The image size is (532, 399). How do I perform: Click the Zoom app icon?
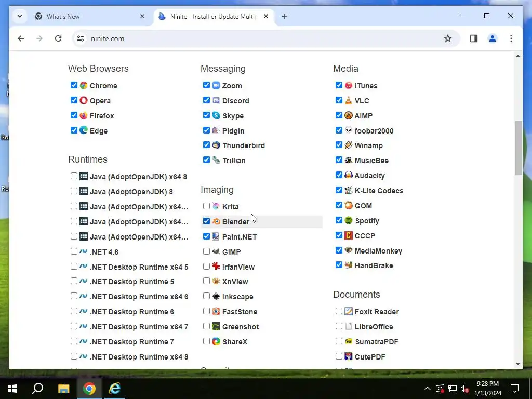(x=216, y=85)
